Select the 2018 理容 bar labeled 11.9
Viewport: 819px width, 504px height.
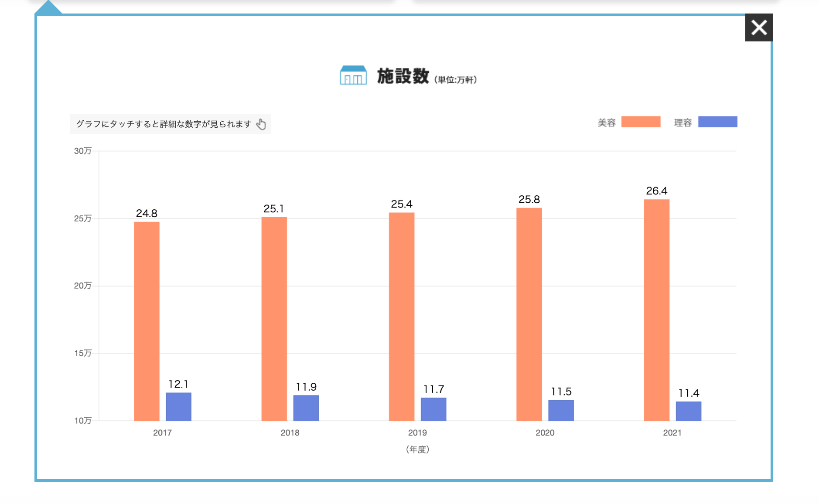click(306, 408)
